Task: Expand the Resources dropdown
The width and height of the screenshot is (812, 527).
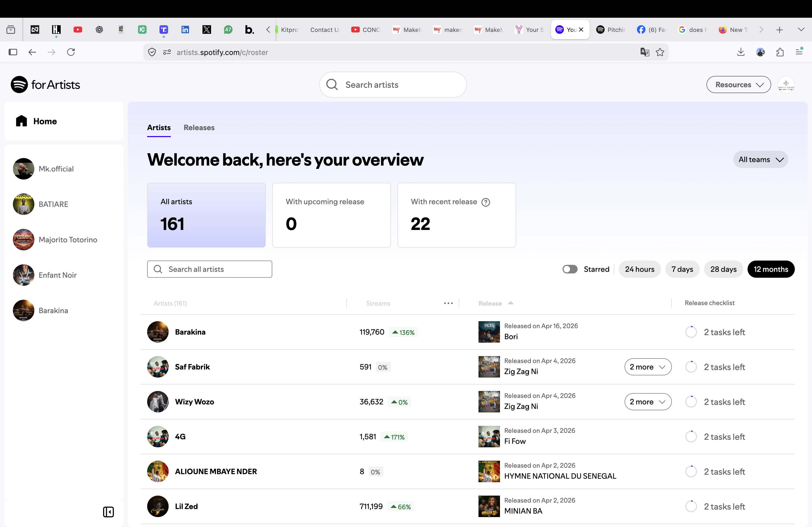Action: 739,85
